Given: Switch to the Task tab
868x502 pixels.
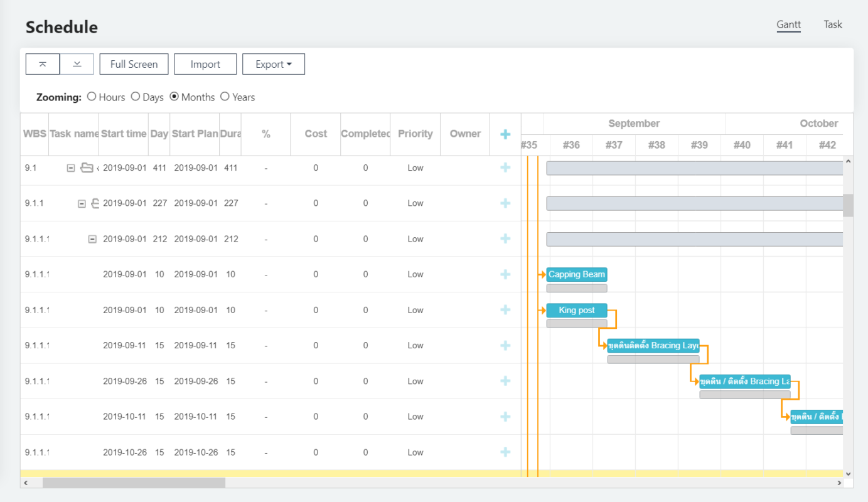Looking at the screenshot, I should [832, 24].
